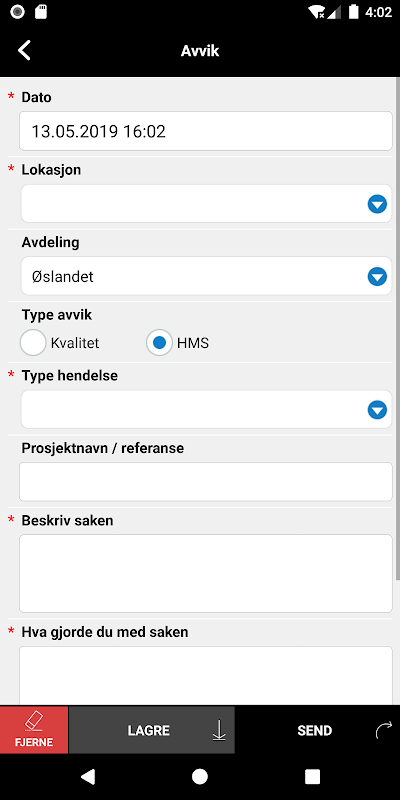The image size is (400, 800).
Task: Edit the Dato field 13.05.2019 16:02
Action: point(206,131)
